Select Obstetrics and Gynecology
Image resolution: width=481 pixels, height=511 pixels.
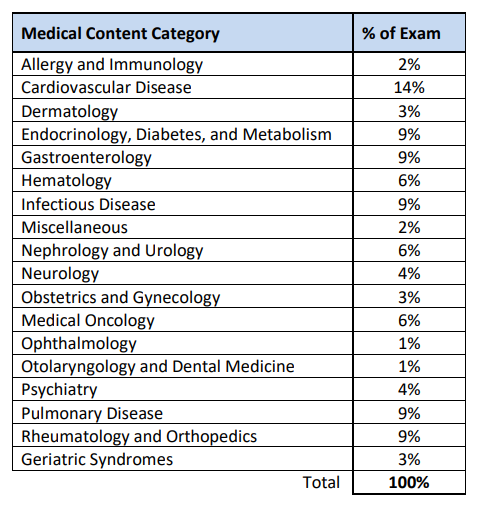pyautogui.click(x=121, y=297)
